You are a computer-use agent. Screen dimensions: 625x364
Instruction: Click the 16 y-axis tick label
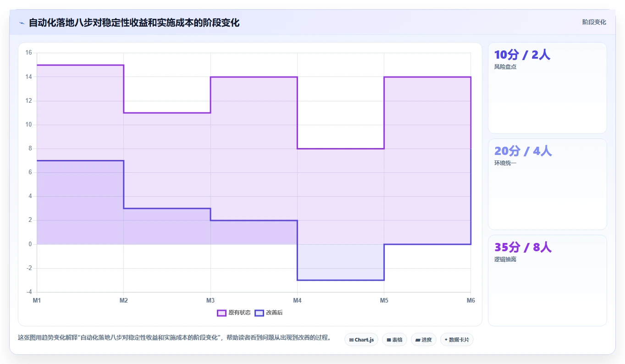click(28, 53)
